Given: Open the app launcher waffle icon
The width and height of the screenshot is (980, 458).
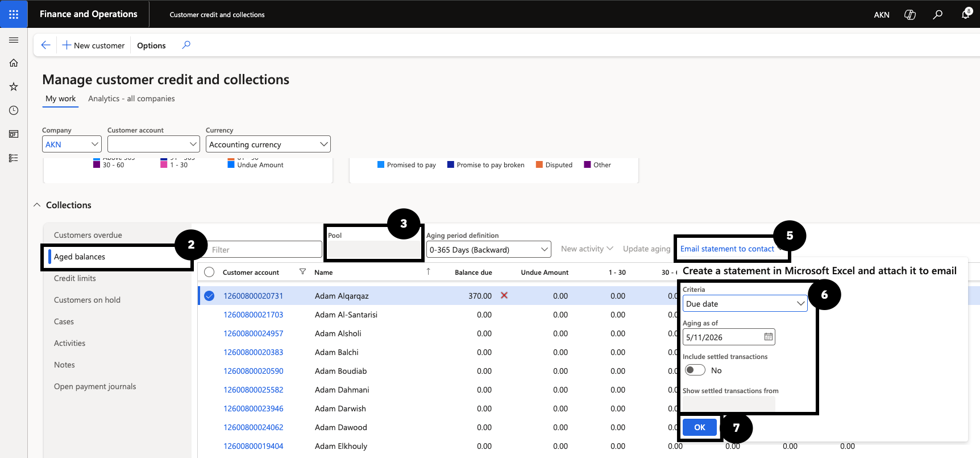Looking at the screenshot, I should pyautogui.click(x=14, y=14).
